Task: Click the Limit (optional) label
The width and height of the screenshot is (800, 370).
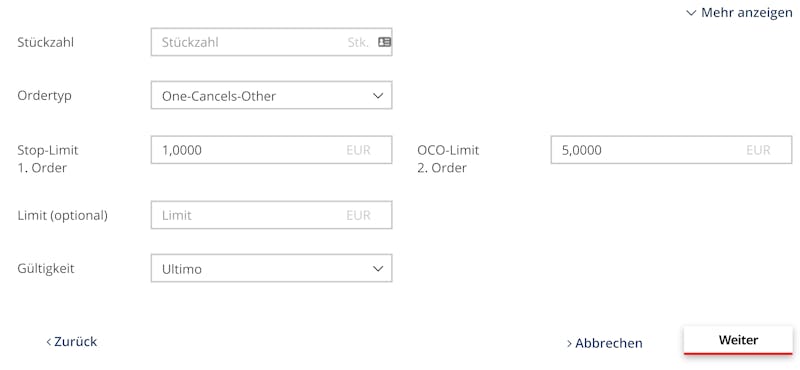Action: [x=62, y=215]
